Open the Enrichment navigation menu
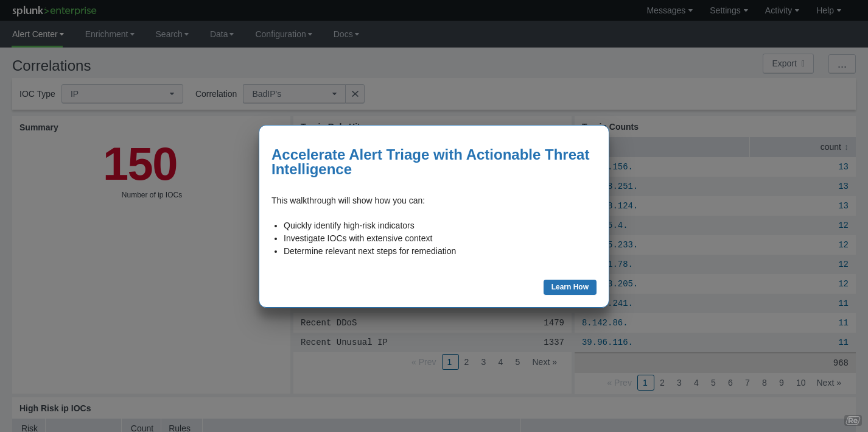Viewport: 868px width, 432px height. click(x=110, y=34)
